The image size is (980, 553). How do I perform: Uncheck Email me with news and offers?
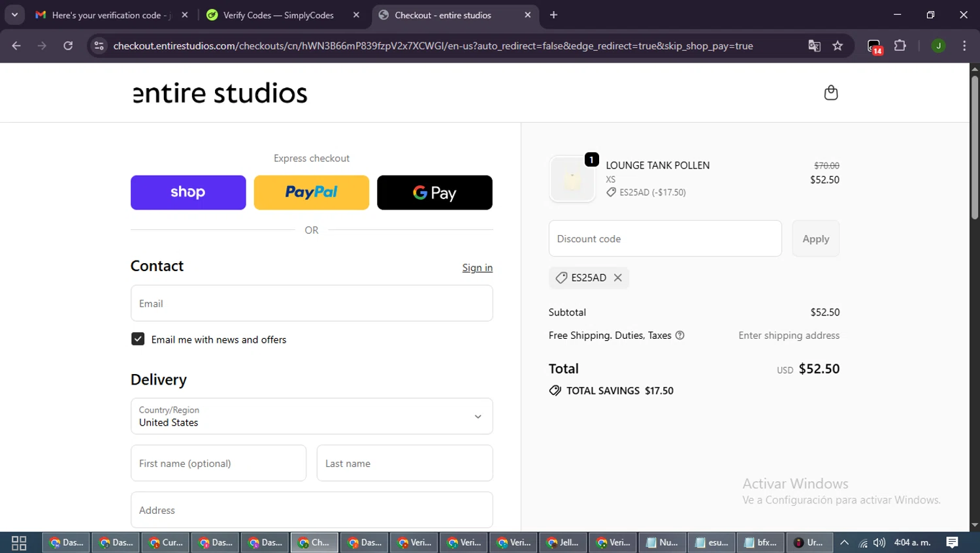click(x=138, y=339)
